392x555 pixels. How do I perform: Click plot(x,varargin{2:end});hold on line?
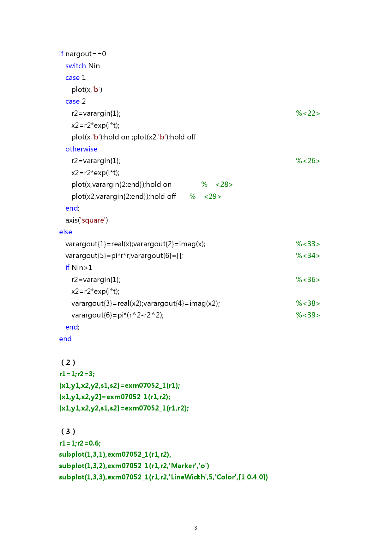coord(122,185)
